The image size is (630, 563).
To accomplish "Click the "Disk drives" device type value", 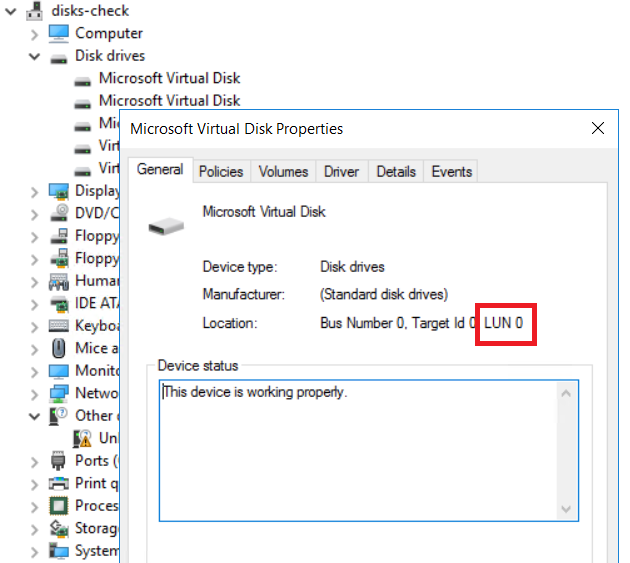I will pyautogui.click(x=352, y=267).
